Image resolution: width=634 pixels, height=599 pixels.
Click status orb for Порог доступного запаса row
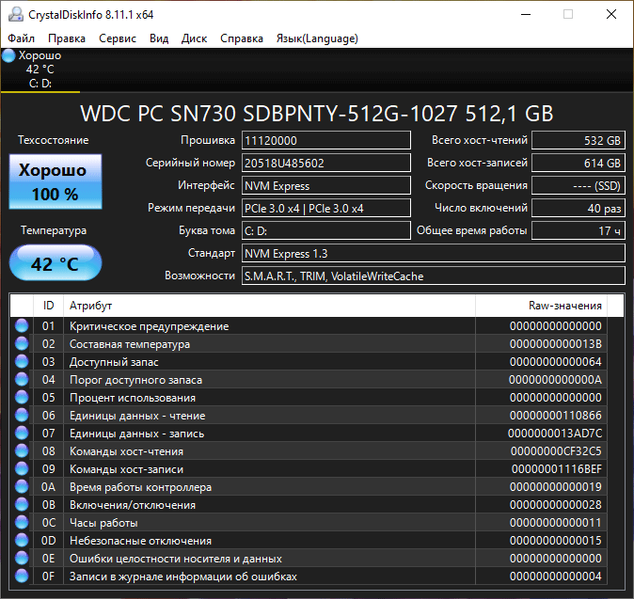click(x=22, y=379)
